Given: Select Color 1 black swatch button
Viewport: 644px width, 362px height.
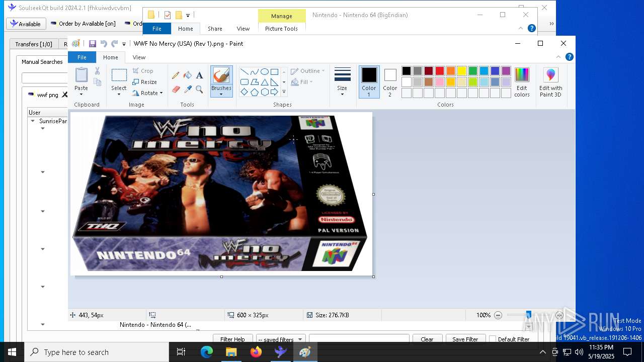Looking at the screenshot, I should [x=369, y=82].
